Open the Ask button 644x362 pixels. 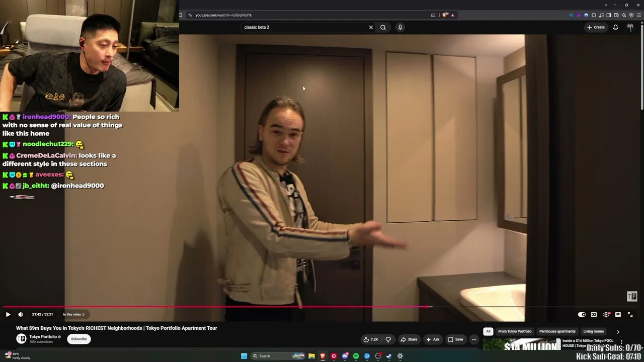[433, 339]
